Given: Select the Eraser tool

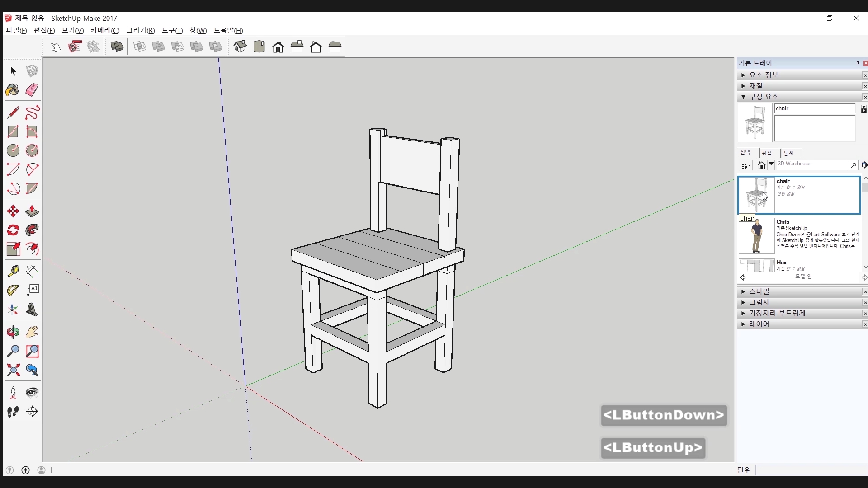Looking at the screenshot, I should click(32, 90).
